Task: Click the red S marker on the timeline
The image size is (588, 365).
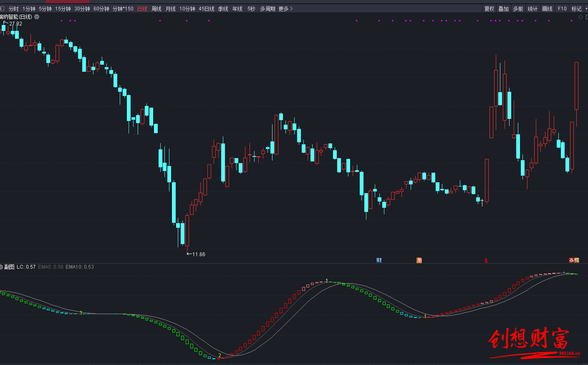Action: point(486,261)
